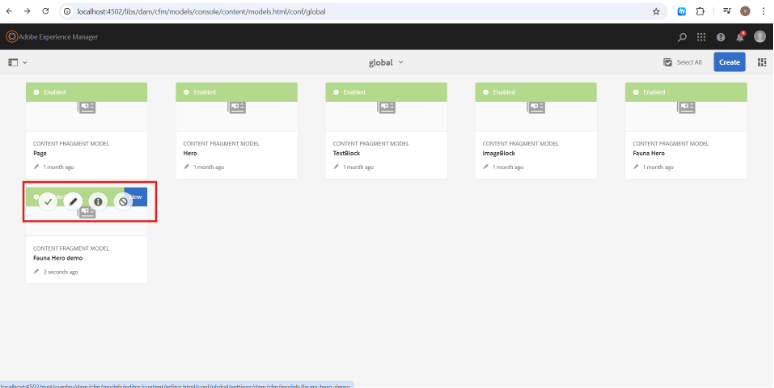
Task: Go back in browser
Action: [9, 11]
